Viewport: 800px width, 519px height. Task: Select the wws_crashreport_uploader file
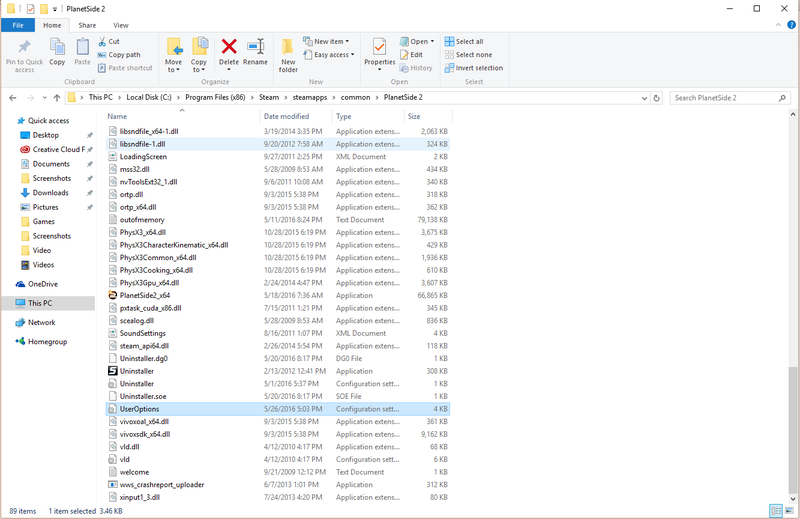pos(278,485)
